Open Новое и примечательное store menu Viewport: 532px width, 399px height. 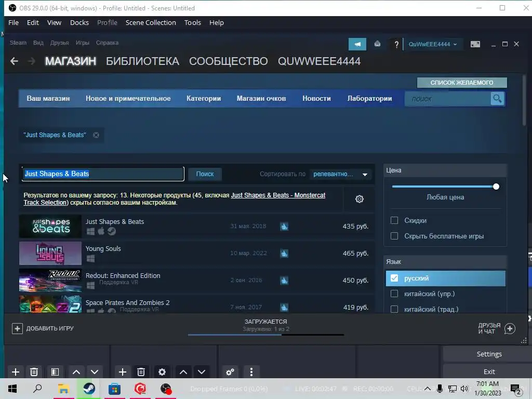pos(128,98)
